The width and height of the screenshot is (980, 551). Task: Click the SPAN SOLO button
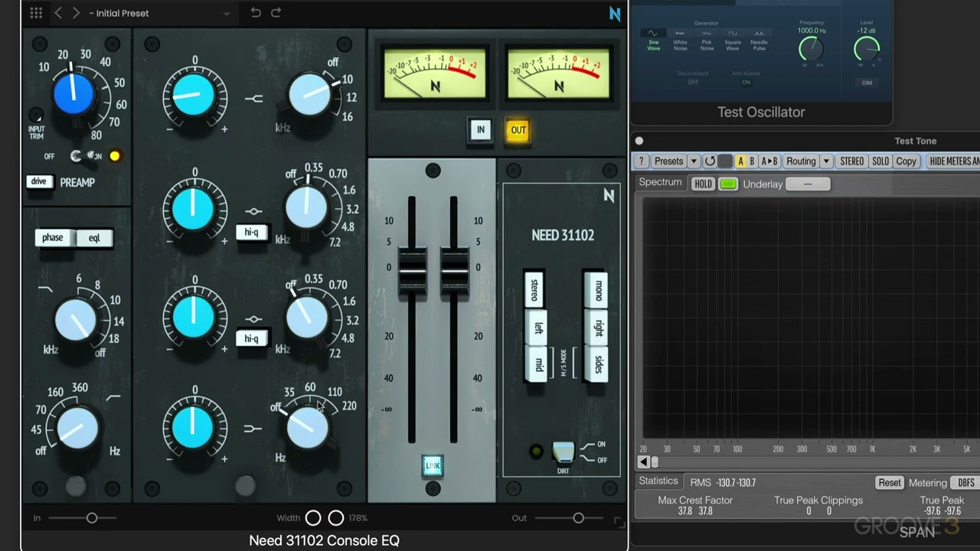[880, 161]
